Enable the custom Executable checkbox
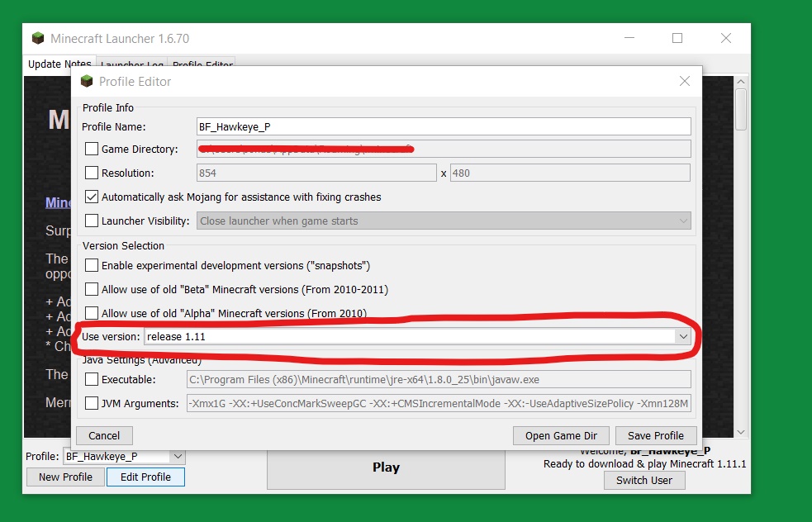The width and height of the screenshot is (812, 522). click(x=92, y=379)
